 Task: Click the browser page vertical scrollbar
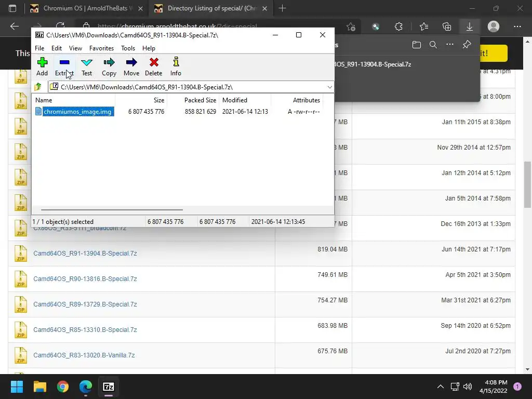528,185
